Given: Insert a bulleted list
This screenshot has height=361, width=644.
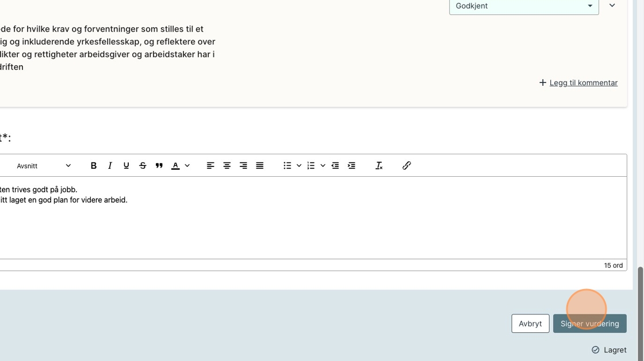Looking at the screenshot, I should click(287, 166).
